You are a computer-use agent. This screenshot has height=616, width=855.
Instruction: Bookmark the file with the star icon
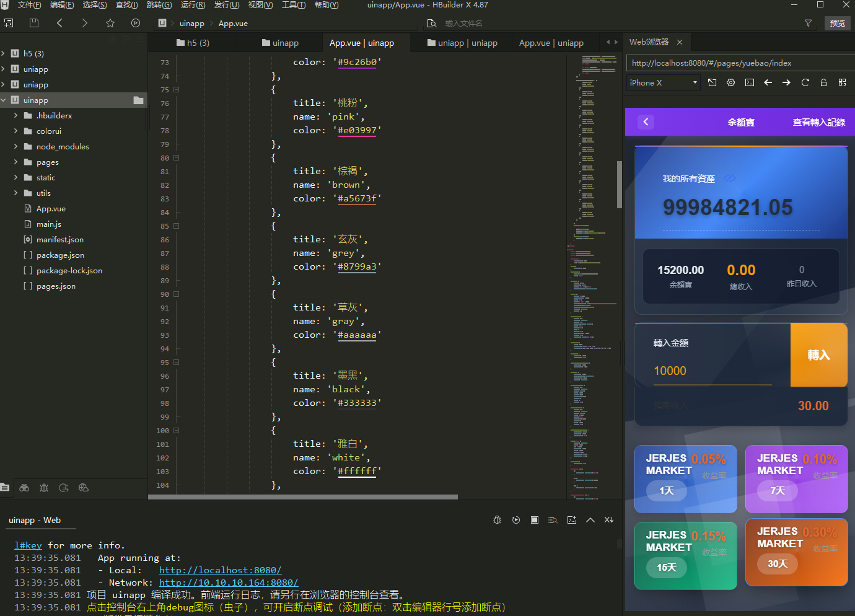pyautogui.click(x=110, y=23)
